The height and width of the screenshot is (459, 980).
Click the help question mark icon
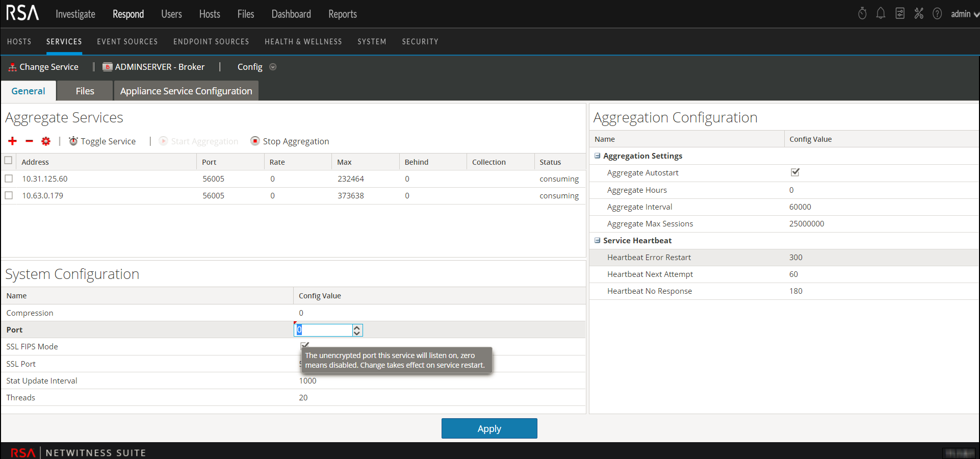pos(937,14)
